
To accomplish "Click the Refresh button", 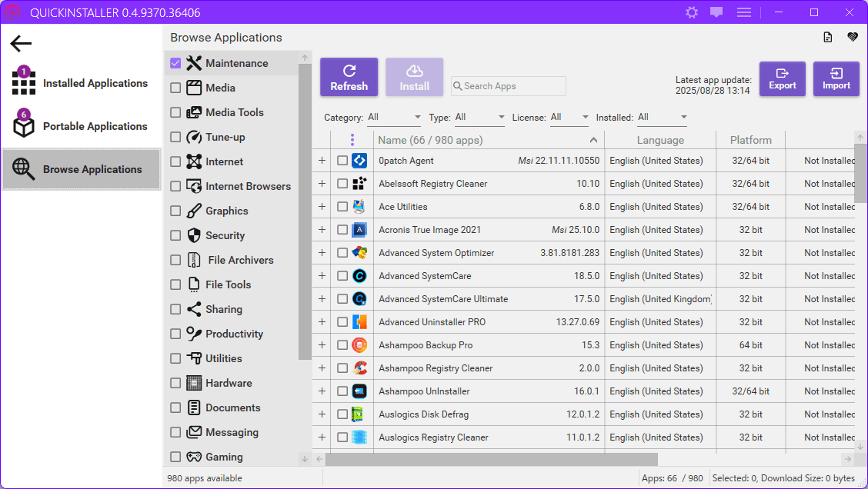I will tap(349, 77).
